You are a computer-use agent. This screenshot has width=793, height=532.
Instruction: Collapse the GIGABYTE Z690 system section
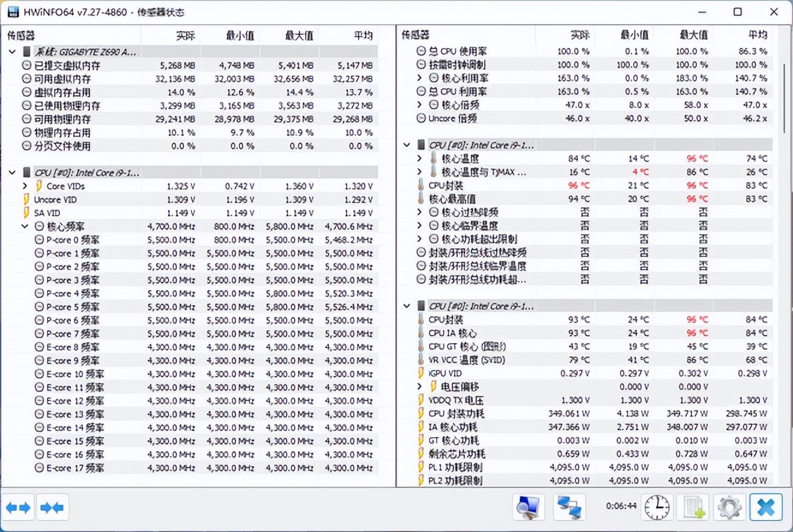(x=12, y=52)
